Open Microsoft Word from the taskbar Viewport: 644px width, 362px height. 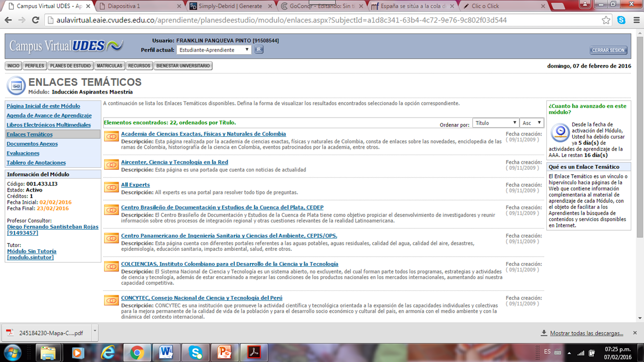[x=166, y=352]
